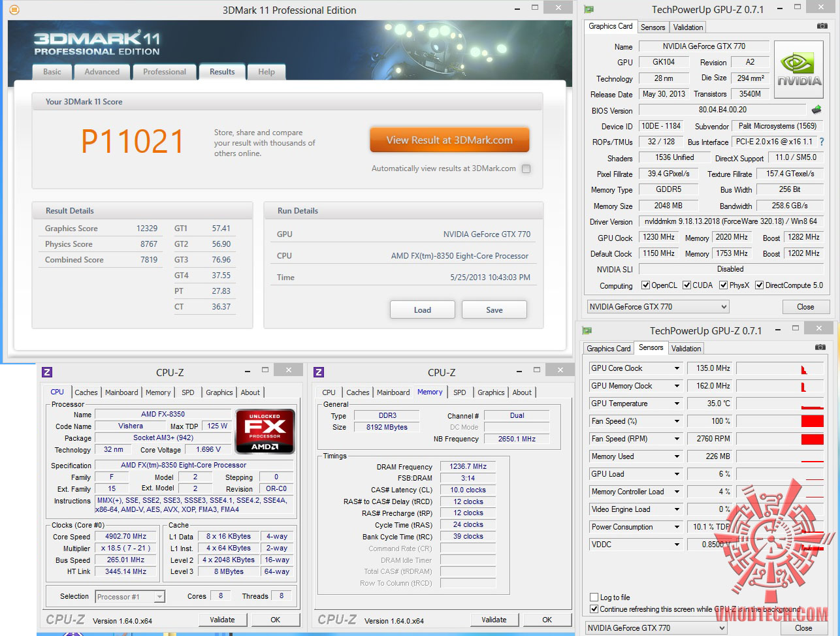
Task: Click the P11021 score text
Action: point(133,141)
